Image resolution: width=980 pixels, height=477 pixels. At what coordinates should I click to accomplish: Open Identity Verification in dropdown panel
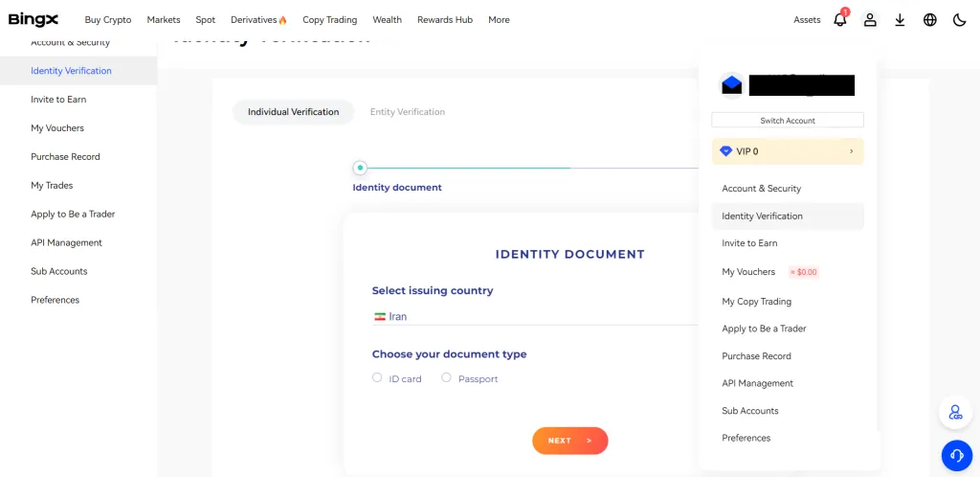(x=788, y=216)
